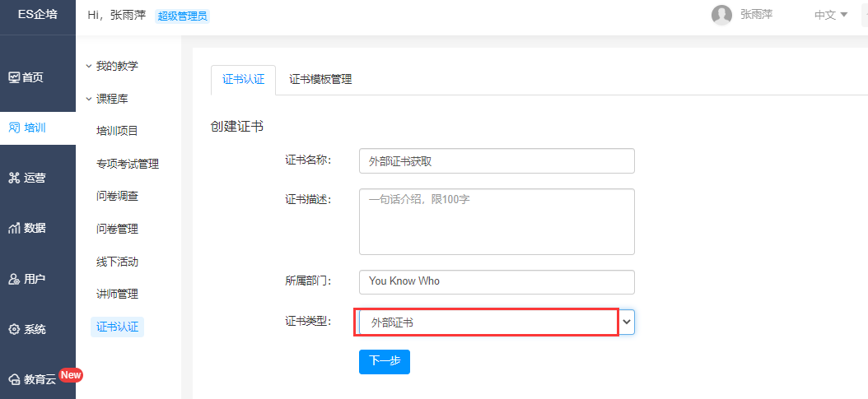Switch to the 证书模板管理 tab
Image resolution: width=868 pixels, height=399 pixels.
320,79
